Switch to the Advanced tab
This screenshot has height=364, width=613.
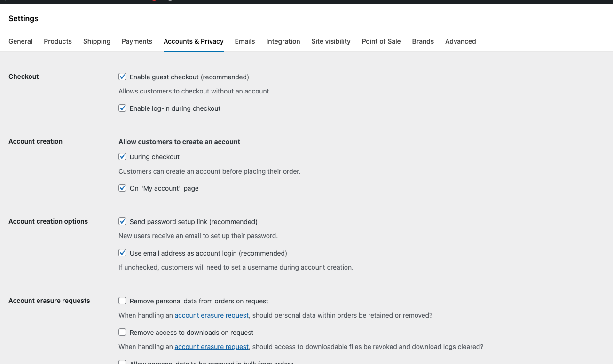461,41
